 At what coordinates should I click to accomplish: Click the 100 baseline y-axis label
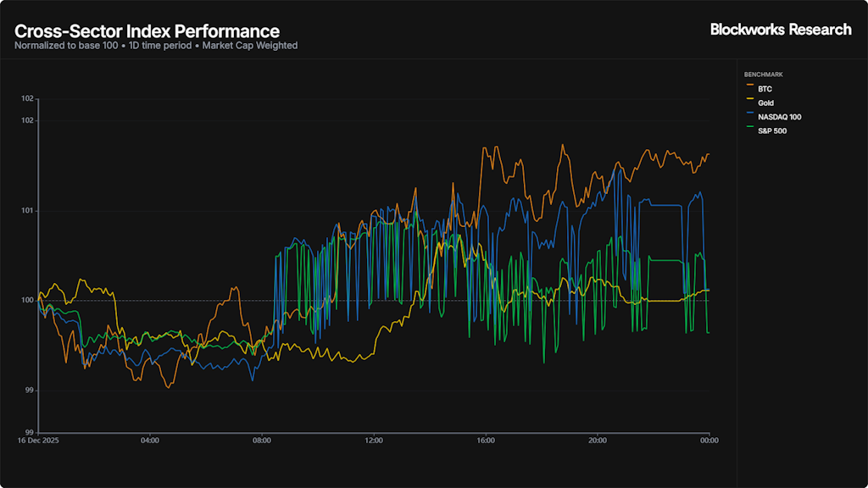27,300
